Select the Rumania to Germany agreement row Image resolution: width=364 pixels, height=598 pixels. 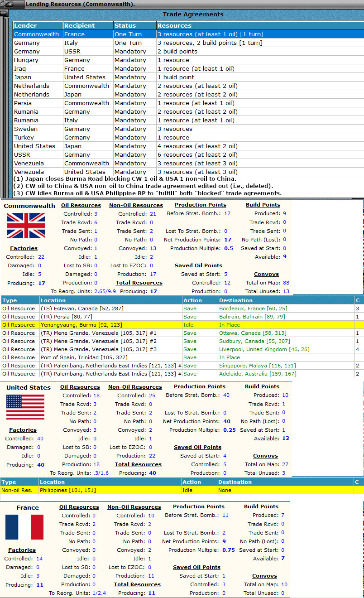tap(188, 111)
